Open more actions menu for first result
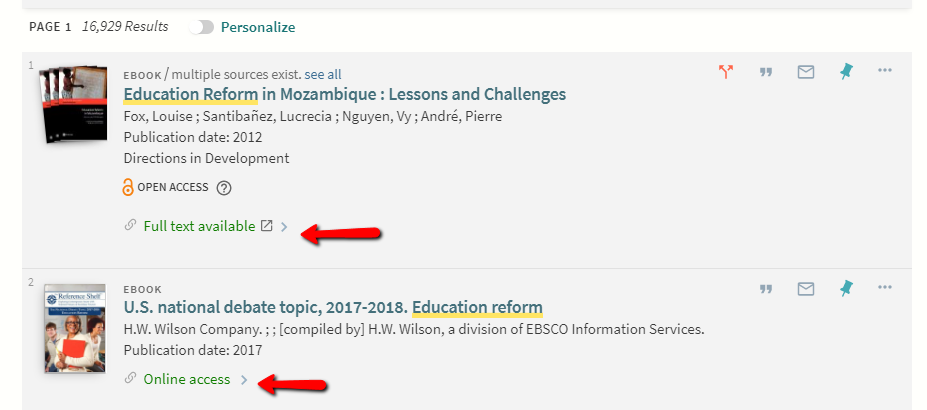Image resolution: width=927 pixels, height=410 pixels. click(885, 71)
